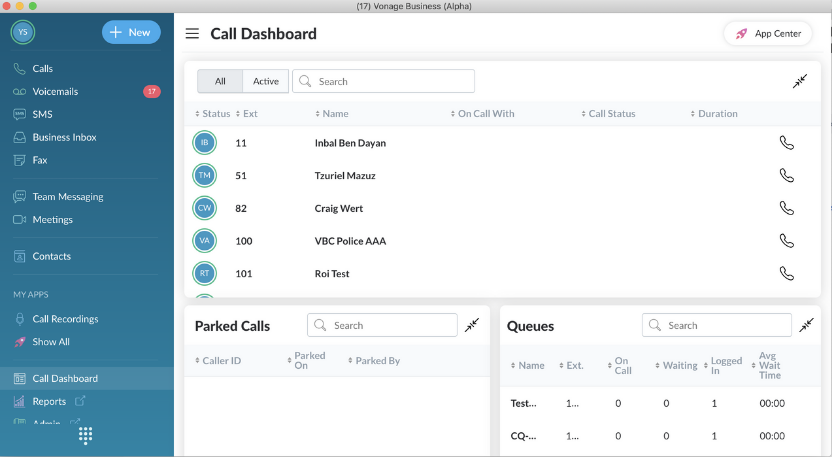Go to Call Dashboard sidebar item

(x=86, y=378)
